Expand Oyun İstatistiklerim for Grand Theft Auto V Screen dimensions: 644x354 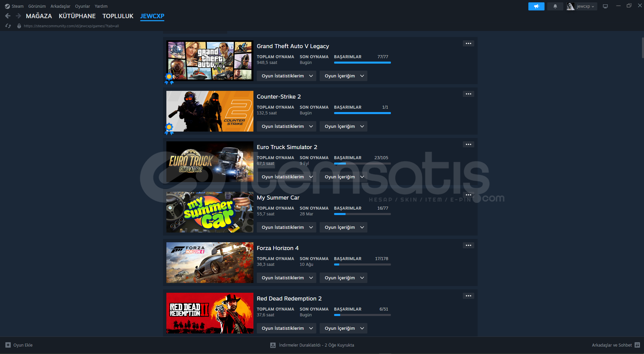point(286,76)
